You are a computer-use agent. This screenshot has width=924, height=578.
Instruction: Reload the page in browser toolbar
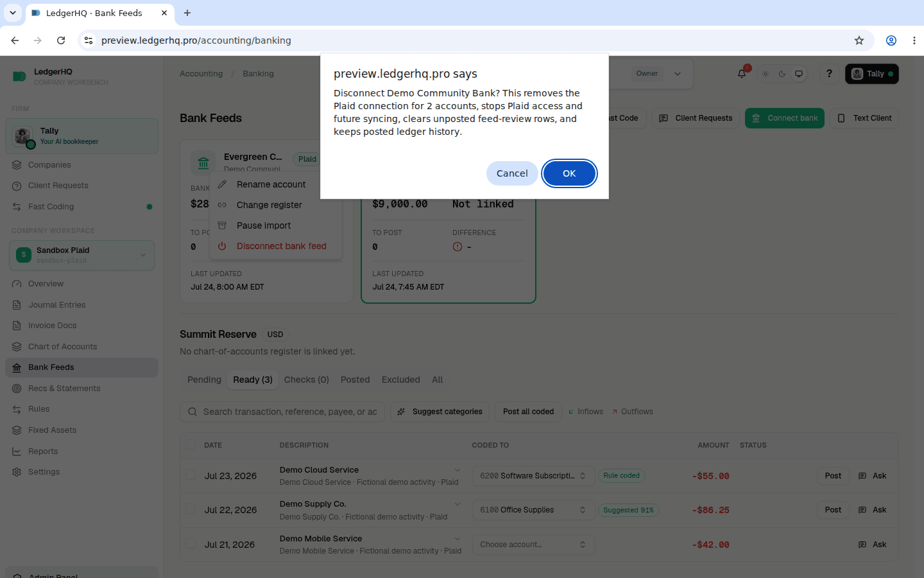[61, 40]
